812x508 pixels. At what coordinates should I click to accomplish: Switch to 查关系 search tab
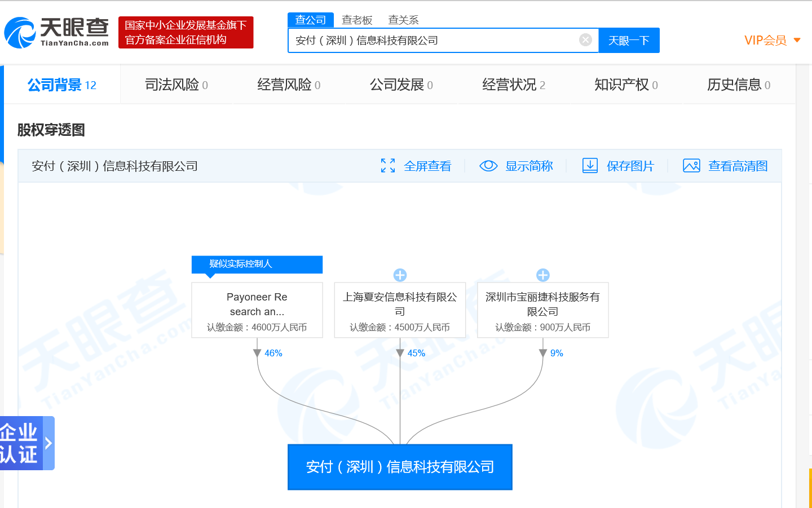coord(403,20)
